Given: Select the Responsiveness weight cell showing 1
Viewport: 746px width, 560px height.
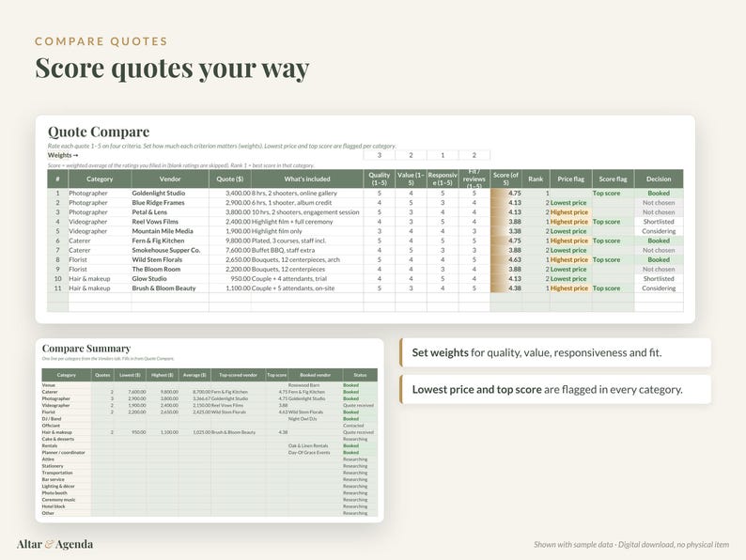Looking at the screenshot, I should click(x=443, y=155).
